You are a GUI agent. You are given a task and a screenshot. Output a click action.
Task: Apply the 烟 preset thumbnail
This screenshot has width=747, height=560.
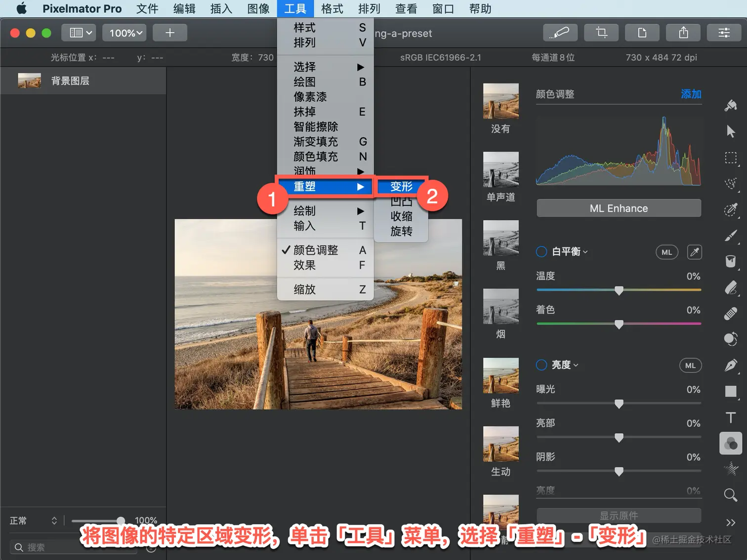click(501, 306)
